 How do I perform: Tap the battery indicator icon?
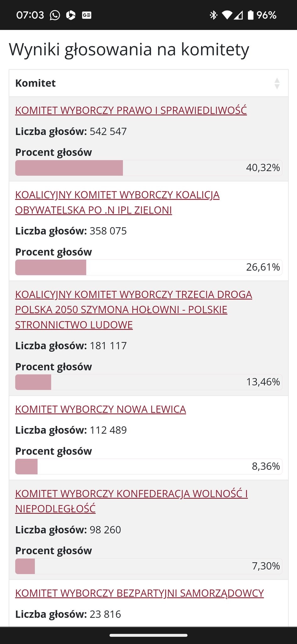point(250,15)
